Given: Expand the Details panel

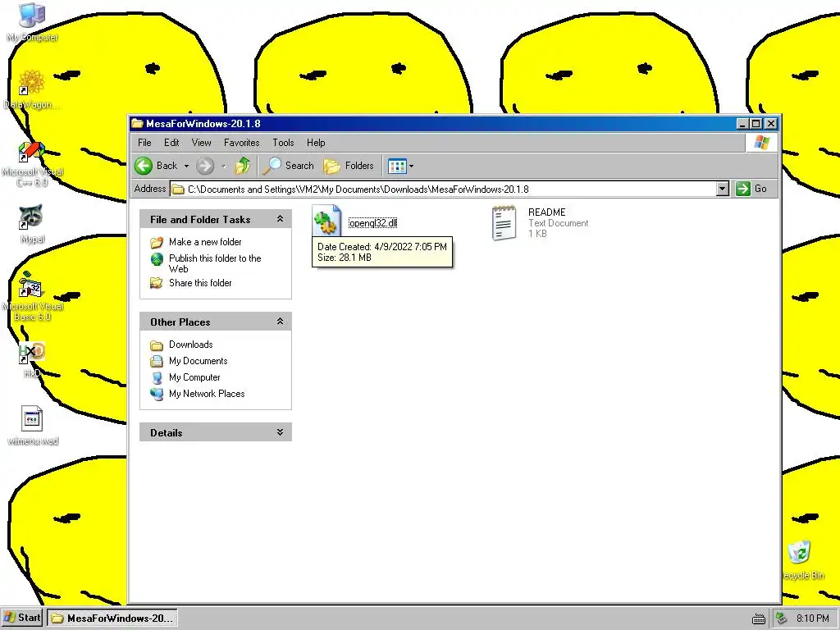Looking at the screenshot, I should click(x=280, y=432).
